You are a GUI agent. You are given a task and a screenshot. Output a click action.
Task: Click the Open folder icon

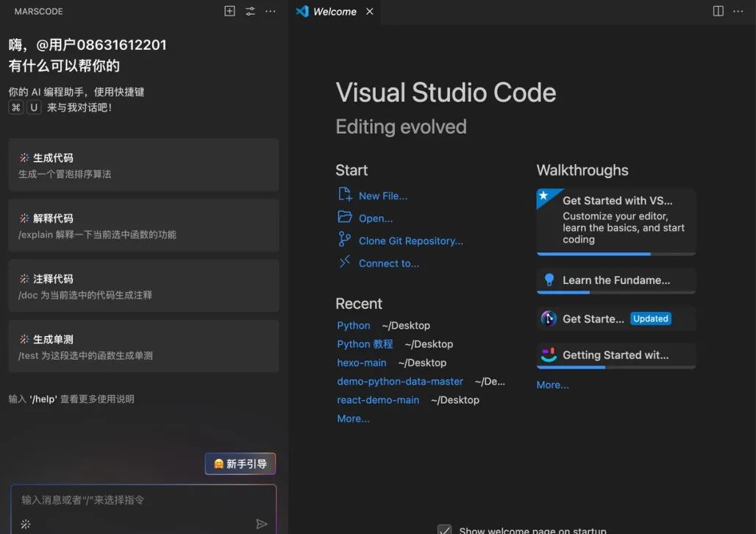(x=345, y=218)
